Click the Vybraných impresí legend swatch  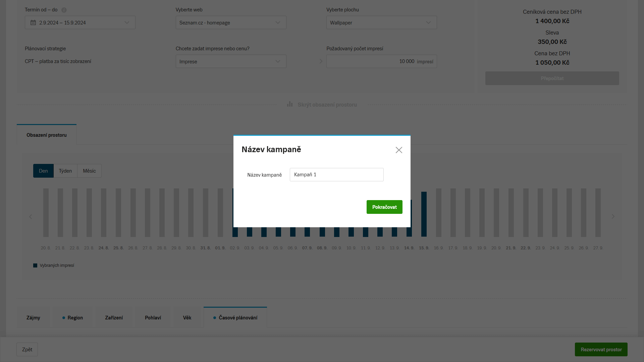35,265
